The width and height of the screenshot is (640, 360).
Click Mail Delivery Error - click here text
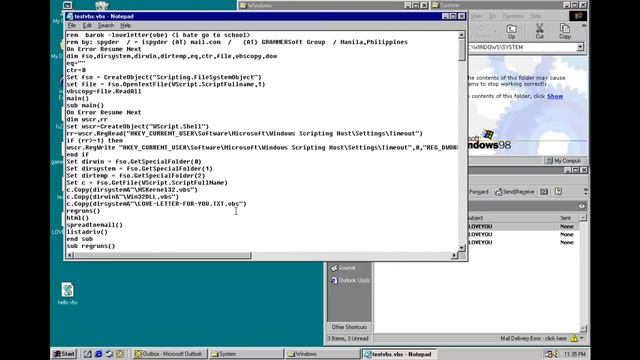pos(533,338)
